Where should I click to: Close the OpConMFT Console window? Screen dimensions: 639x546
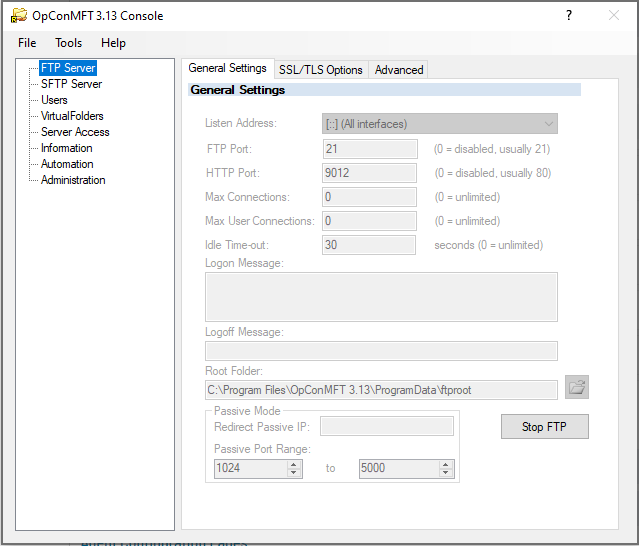(x=614, y=15)
